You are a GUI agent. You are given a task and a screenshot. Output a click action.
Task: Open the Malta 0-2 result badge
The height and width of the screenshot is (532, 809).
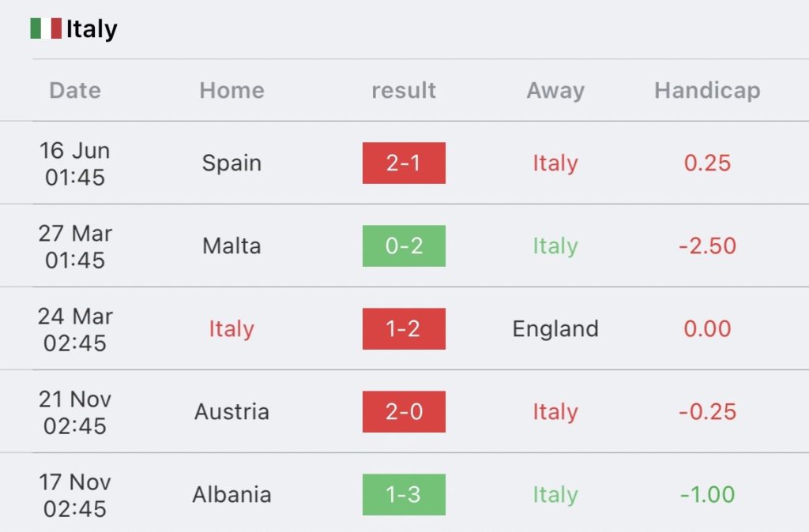click(404, 246)
